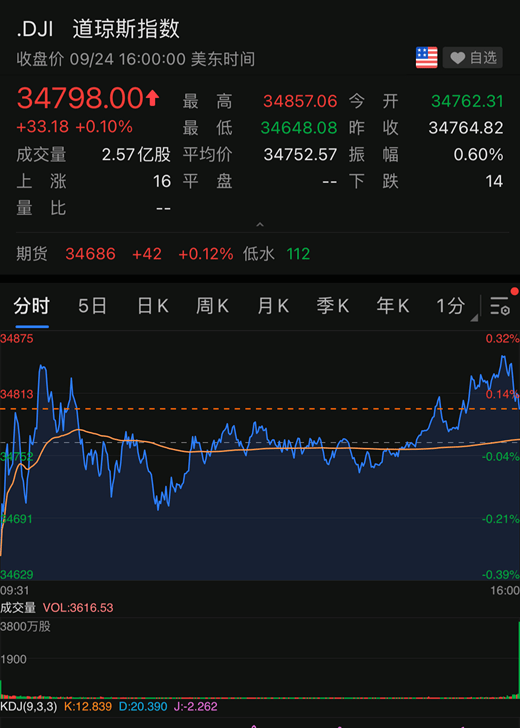
Task: Open the 1分 interval dropdown
Action: (x=450, y=306)
